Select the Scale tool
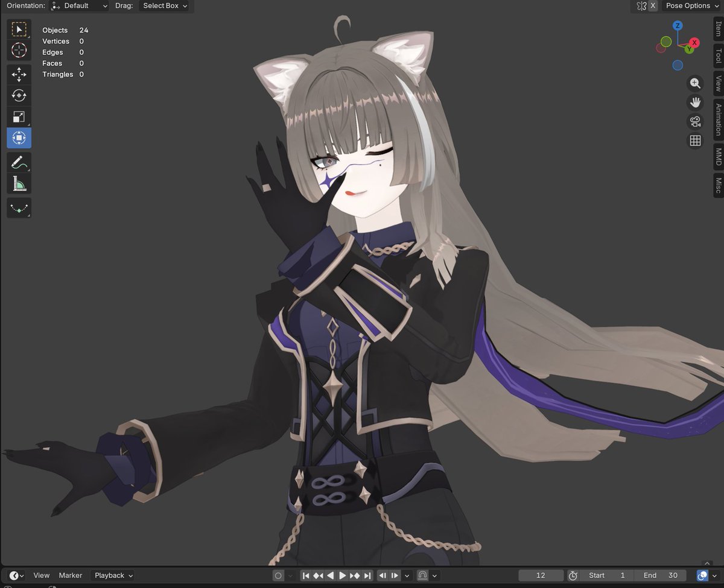The image size is (724, 588). (x=19, y=117)
